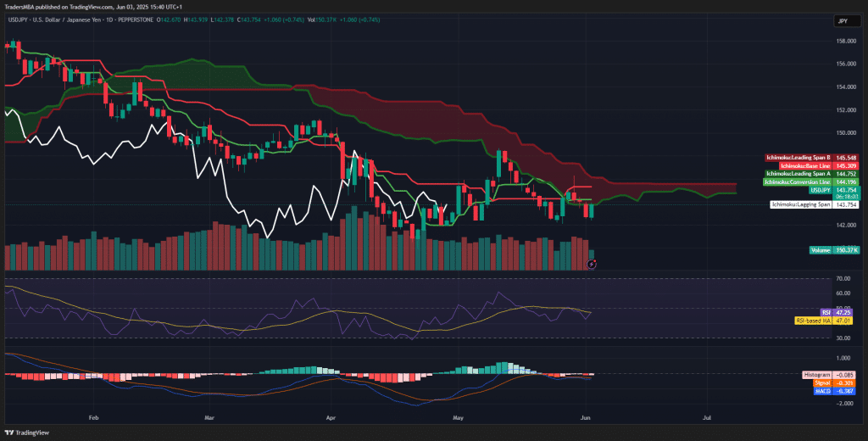Click the May marker on time axis
Image resolution: width=868 pixels, height=441 pixels.
coord(459,418)
